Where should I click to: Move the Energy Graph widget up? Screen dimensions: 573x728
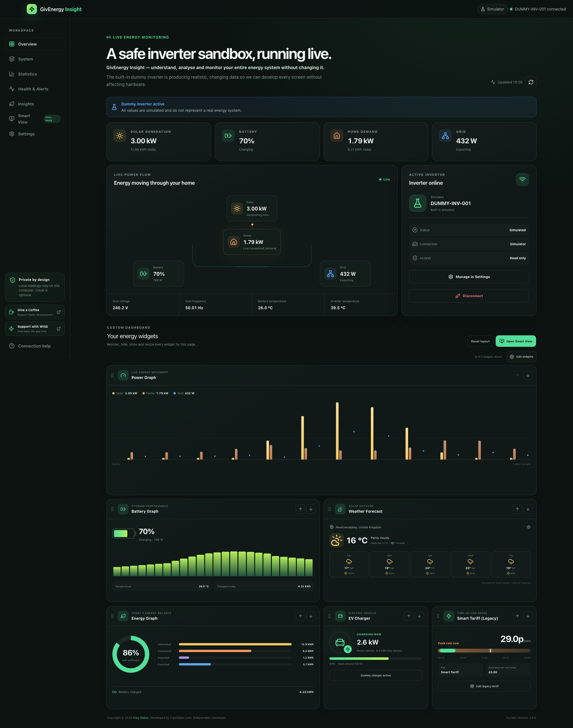[300, 616]
